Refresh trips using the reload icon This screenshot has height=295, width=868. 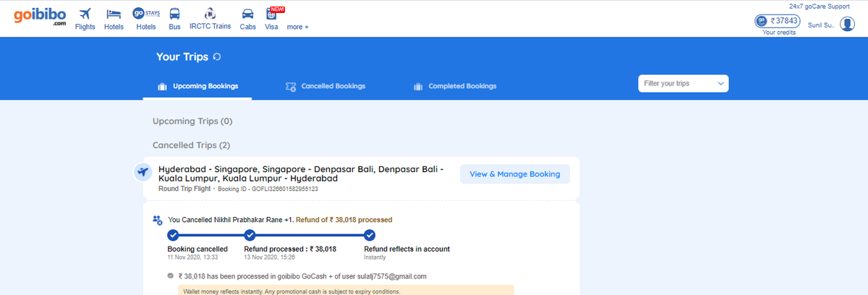click(x=216, y=56)
